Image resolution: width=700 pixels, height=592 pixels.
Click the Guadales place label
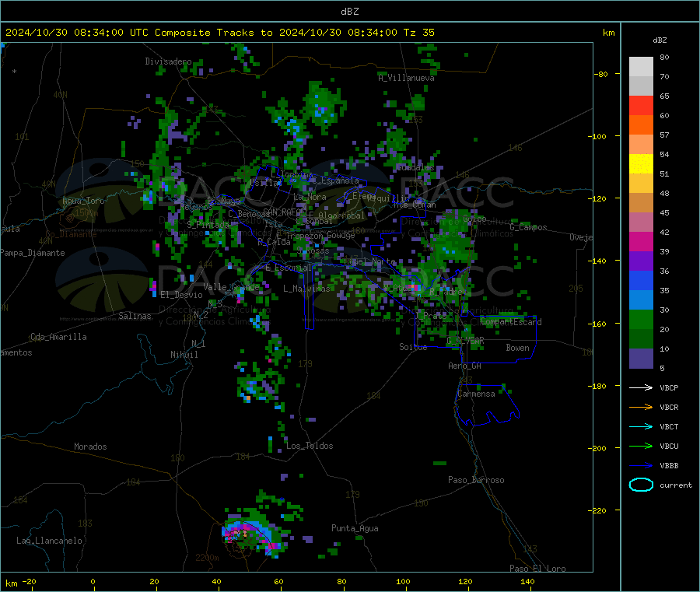click(415, 167)
